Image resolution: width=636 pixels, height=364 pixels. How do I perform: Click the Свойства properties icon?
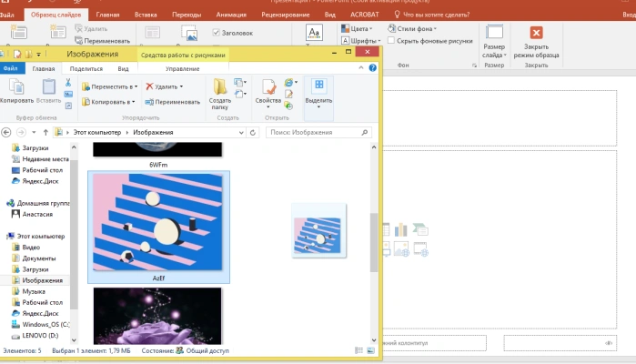point(268,86)
